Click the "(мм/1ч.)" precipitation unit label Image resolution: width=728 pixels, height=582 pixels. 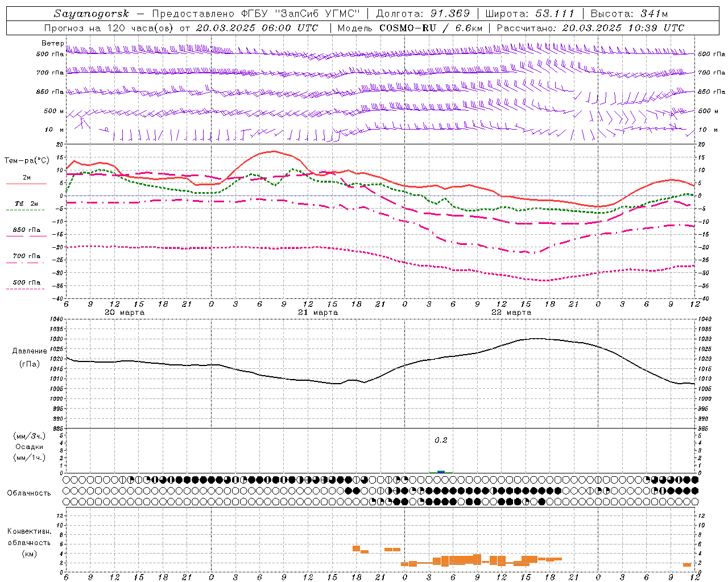pos(30,458)
